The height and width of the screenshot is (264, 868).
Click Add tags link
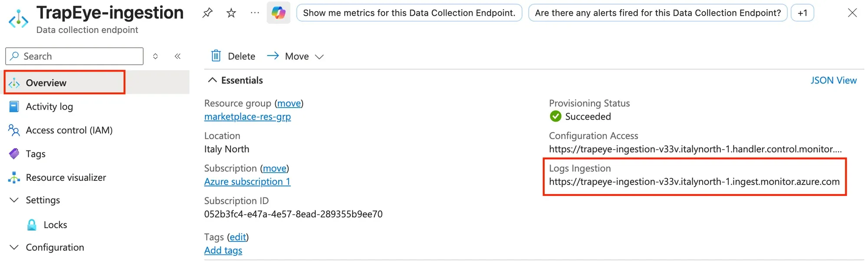click(x=223, y=250)
